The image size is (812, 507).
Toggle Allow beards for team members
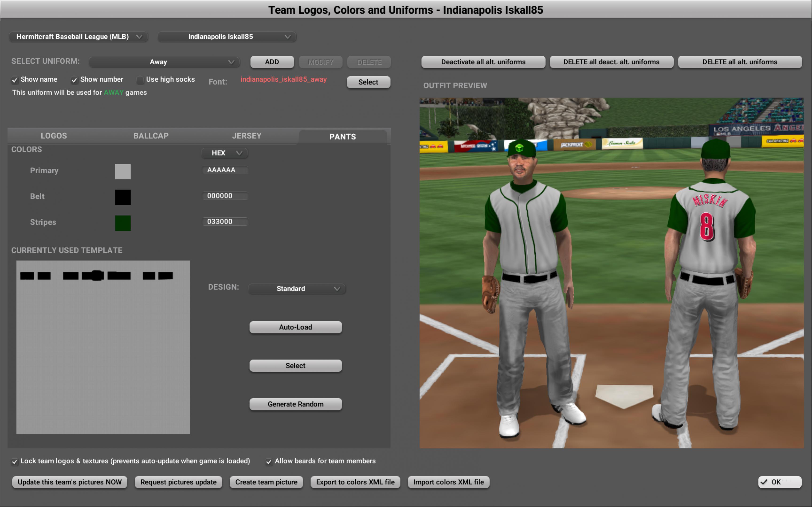coord(268,462)
